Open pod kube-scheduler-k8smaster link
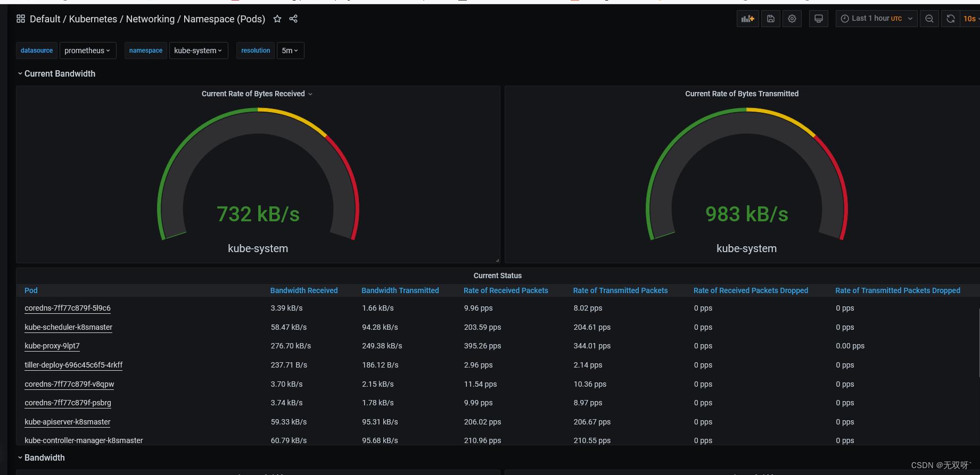 69,327
